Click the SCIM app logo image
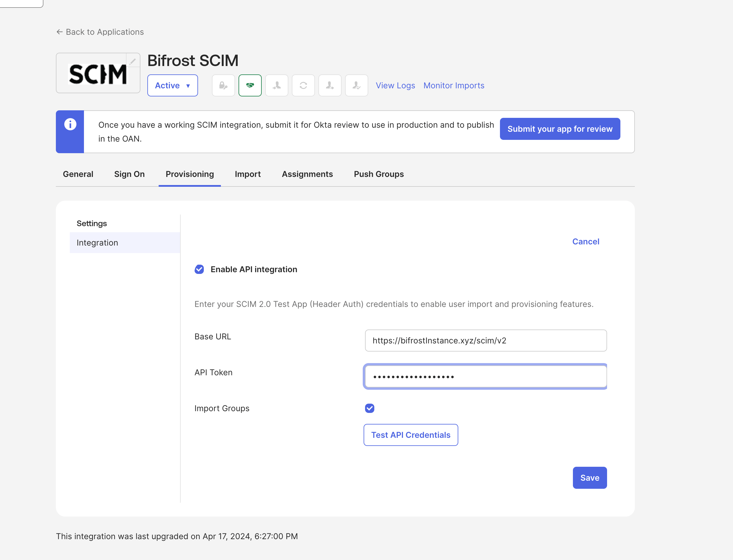Screen dimensions: 733x560 tap(98, 74)
